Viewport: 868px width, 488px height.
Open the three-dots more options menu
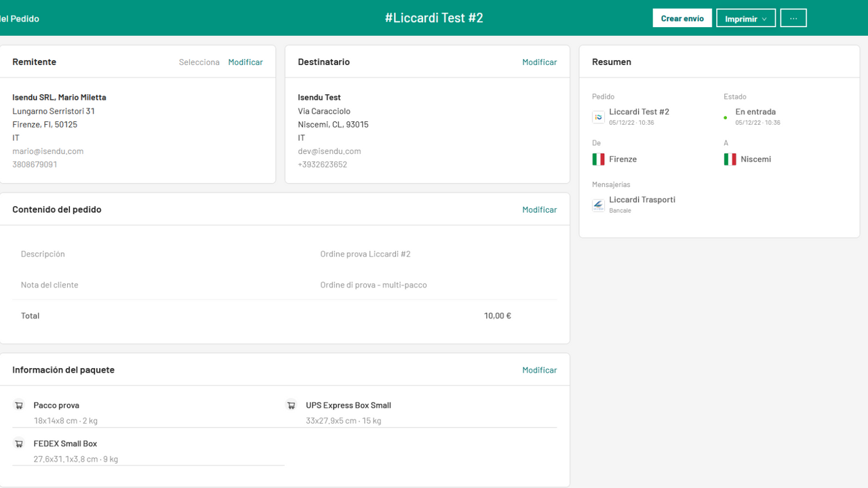point(793,18)
